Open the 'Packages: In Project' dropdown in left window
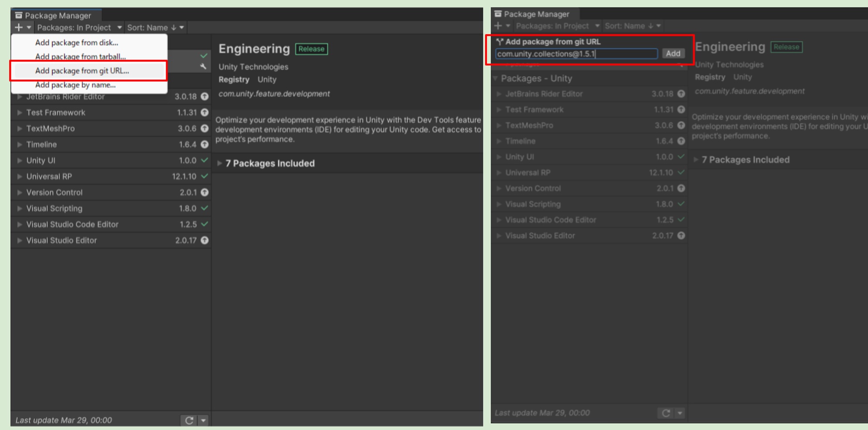868x430 pixels. click(79, 27)
